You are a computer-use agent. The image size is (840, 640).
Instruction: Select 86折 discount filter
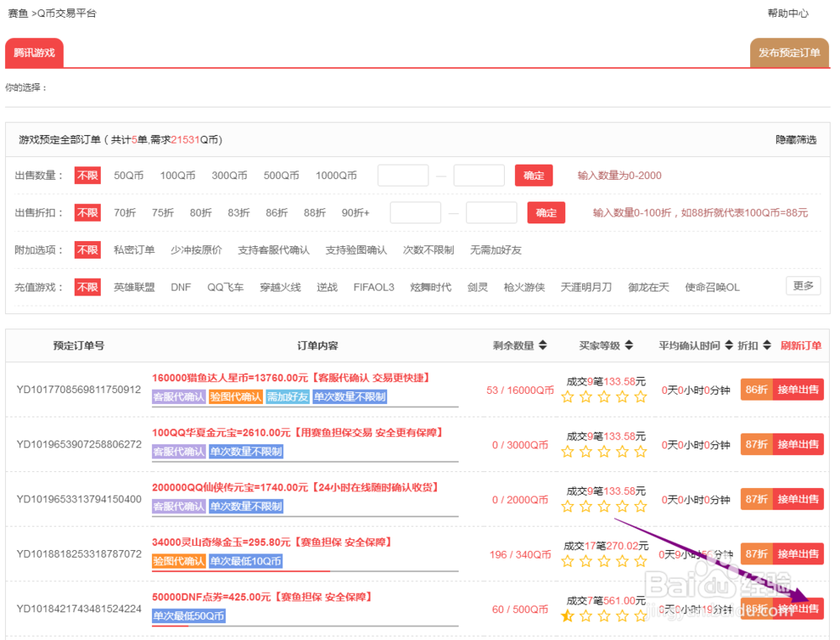tap(277, 212)
